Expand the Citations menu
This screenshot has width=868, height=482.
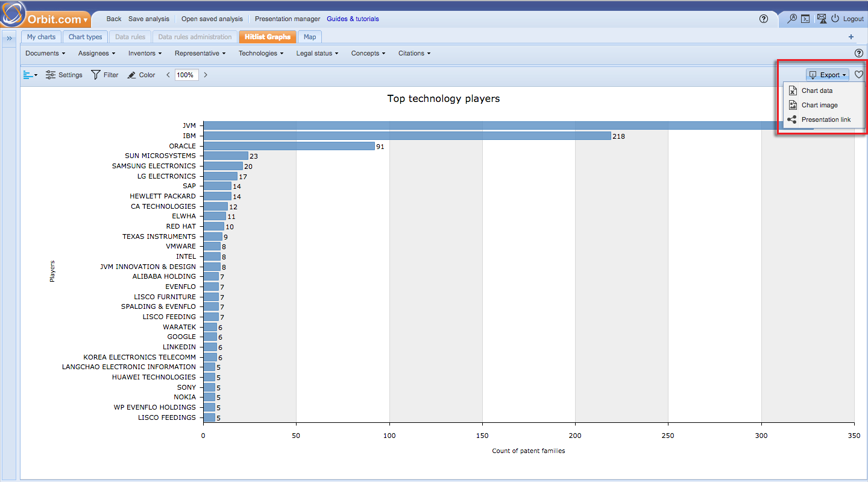[415, 53]
